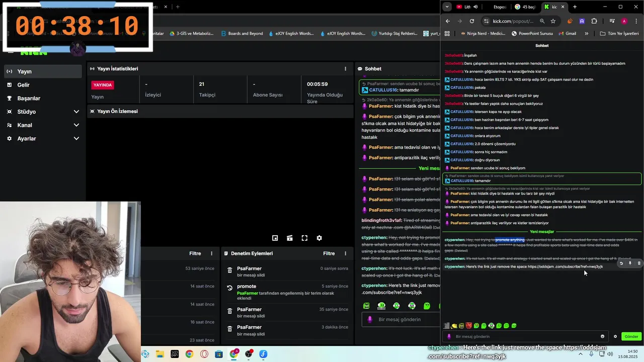The width and height of the screenshot is (644, 362).
Task: Open Filtre in Denetim Eylemleri panel
Action: click(x=329, y=253)
